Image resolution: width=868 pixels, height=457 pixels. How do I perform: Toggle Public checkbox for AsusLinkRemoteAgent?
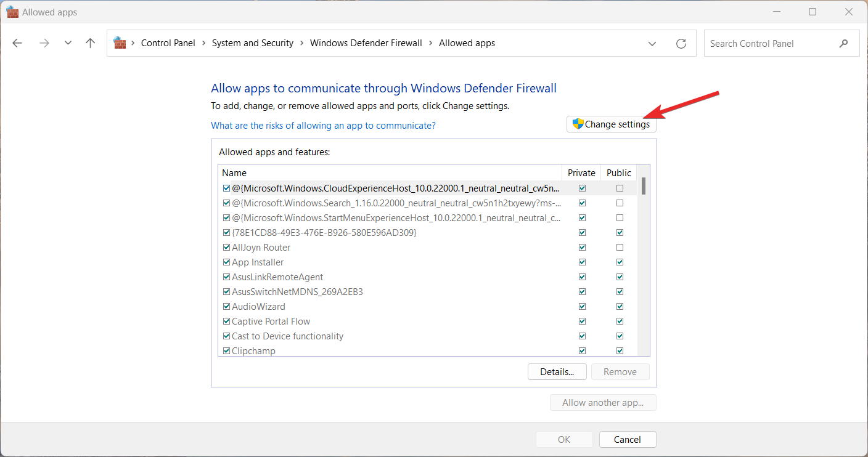(x=620, y=277)
